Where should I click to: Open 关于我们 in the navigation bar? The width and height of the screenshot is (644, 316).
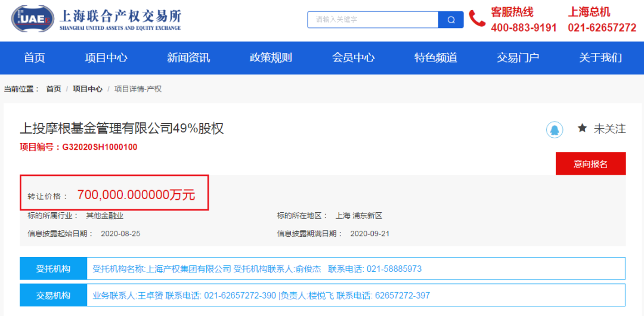[600, 58]
